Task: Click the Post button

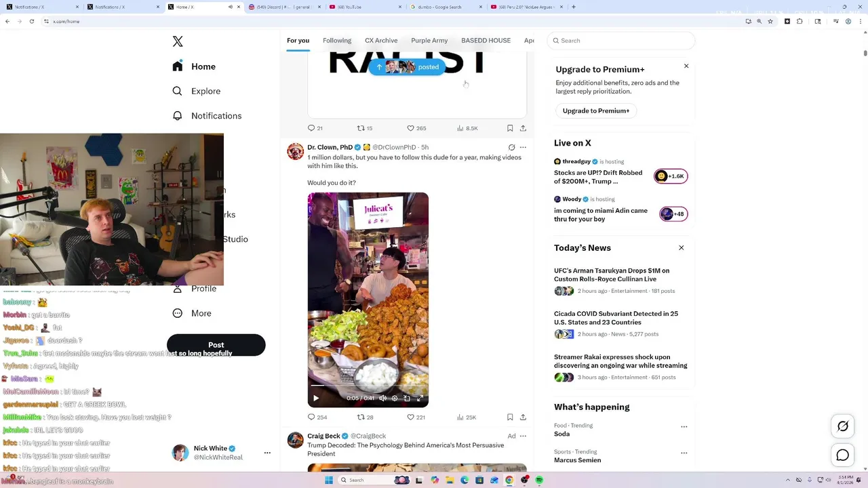Action: click(216, 345)
